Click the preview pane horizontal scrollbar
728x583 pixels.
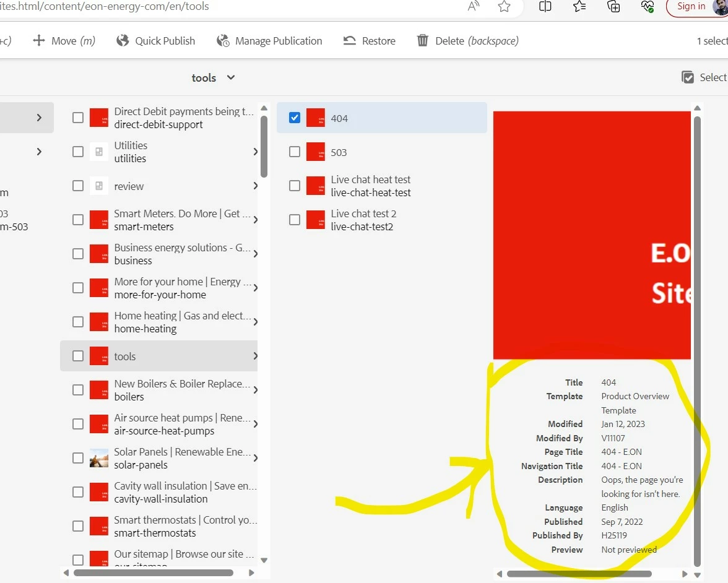pyautogui.click(x=579, y=574)
